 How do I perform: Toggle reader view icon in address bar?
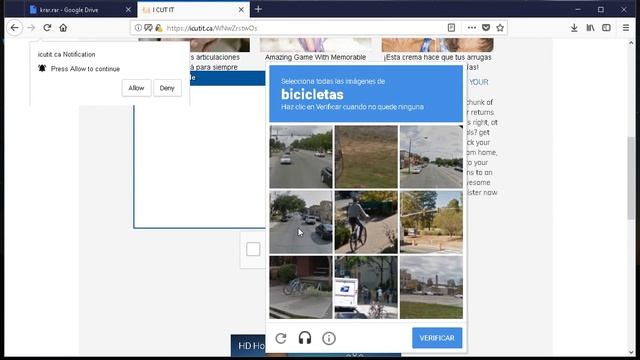pyautogui.click(x=451, y=28)
